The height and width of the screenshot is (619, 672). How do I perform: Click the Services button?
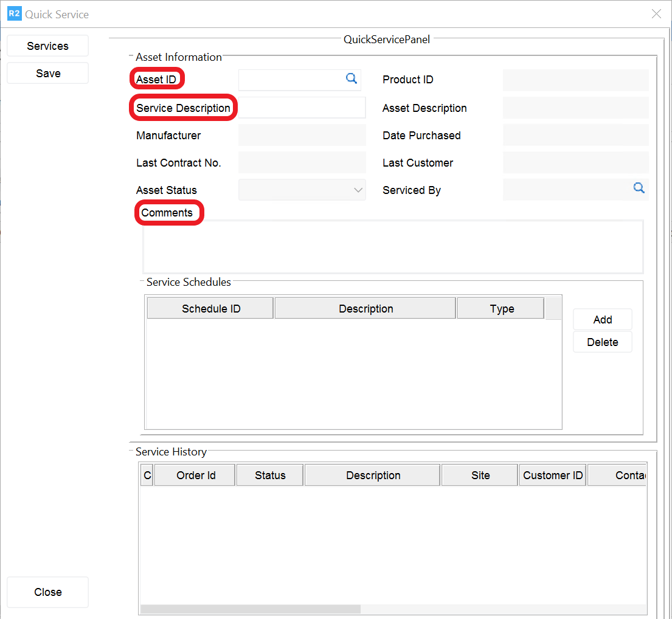47,46
